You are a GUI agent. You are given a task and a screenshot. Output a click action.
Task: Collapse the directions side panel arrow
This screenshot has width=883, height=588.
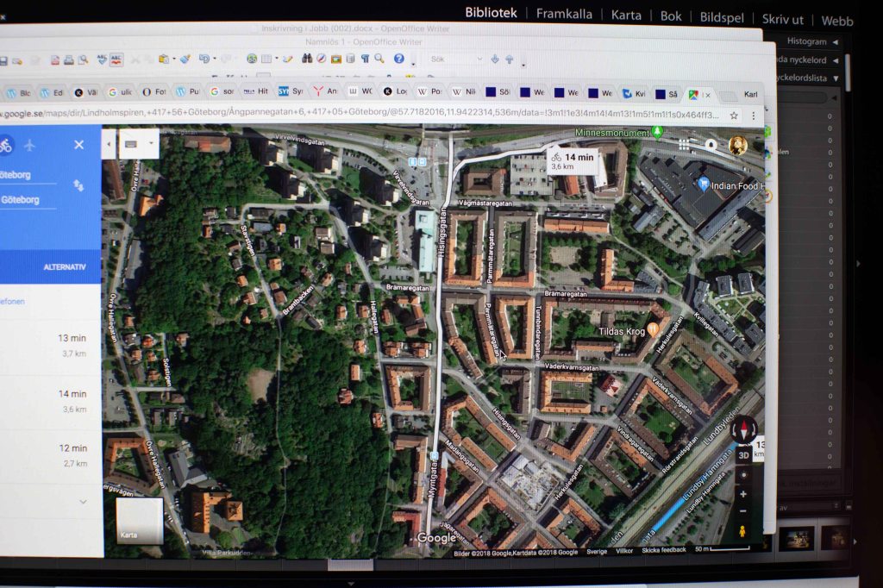109,144
